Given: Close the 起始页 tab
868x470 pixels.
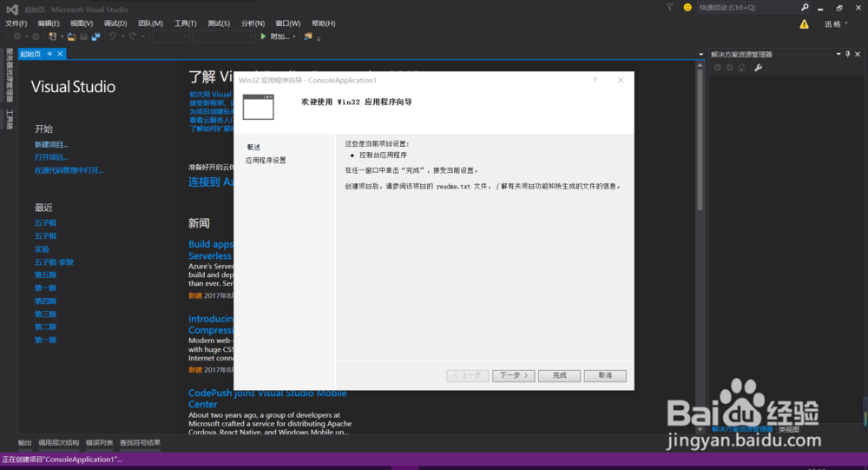Looking at the screenshot, I should click(x=60, y=54).
